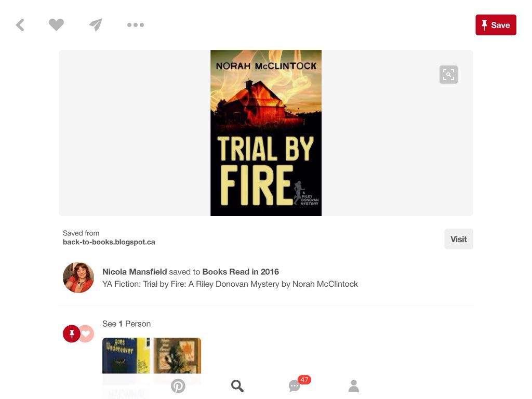The height and width of the screenshot is (399, 532).
Task: Open visual search magnifier on the image
Action: (x=448, y=75)
